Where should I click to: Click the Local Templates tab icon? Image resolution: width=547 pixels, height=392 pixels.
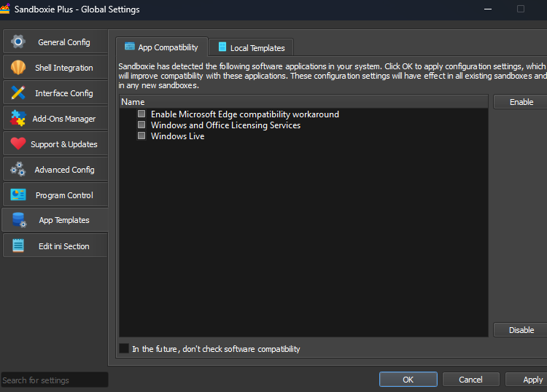222,47
